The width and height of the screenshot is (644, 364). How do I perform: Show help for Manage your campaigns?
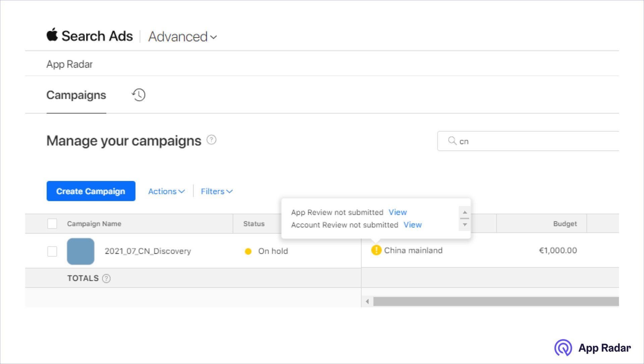[x=211, y=140]
